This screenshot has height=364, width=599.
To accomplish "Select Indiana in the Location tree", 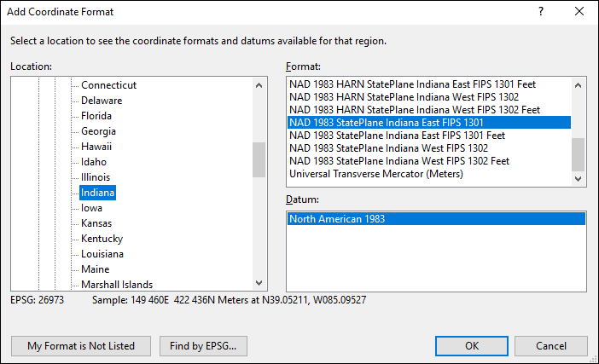I will point(97,193).
